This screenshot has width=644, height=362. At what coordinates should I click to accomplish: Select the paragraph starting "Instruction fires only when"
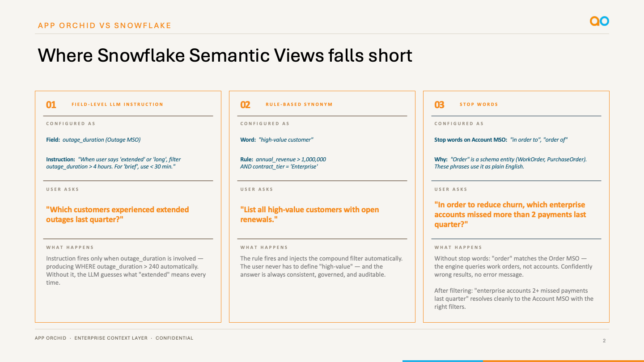126,270
